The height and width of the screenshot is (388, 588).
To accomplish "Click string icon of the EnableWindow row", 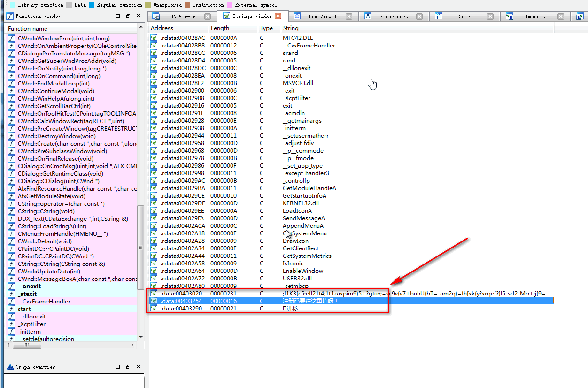I will tap(154, 271).
